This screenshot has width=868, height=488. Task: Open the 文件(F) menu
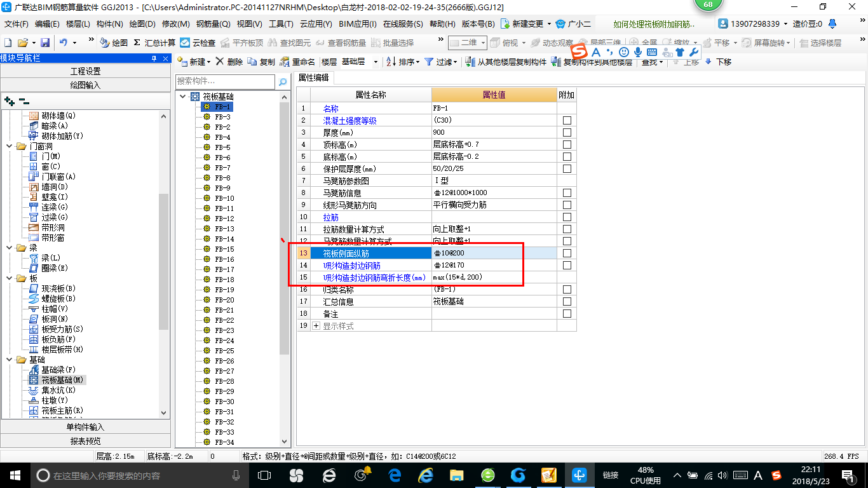(x=16, y=24)
